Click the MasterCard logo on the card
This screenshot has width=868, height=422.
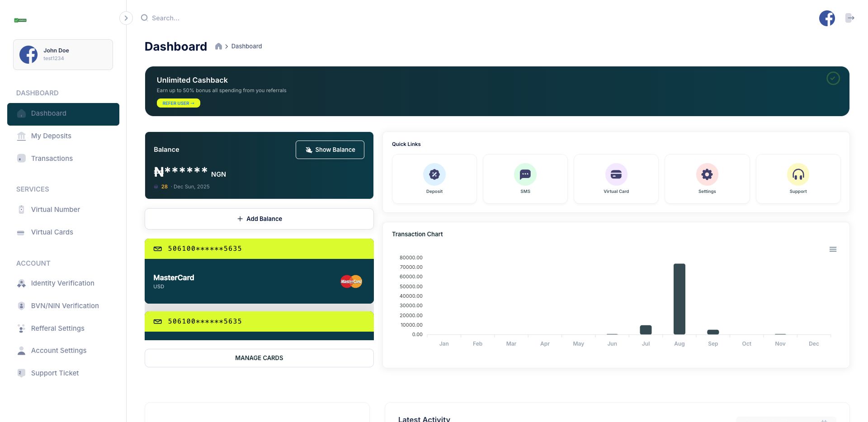[351, 281]
